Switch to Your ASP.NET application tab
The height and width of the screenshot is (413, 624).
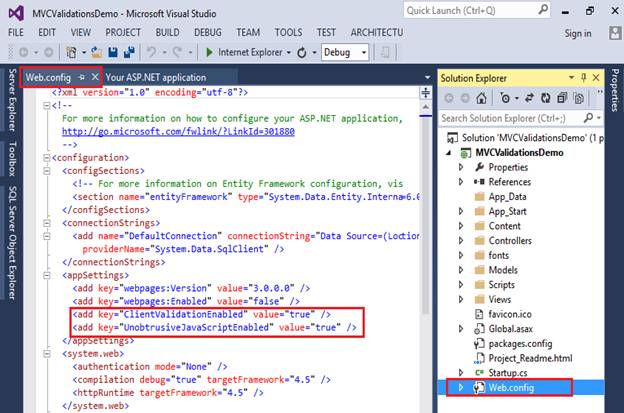155,77
